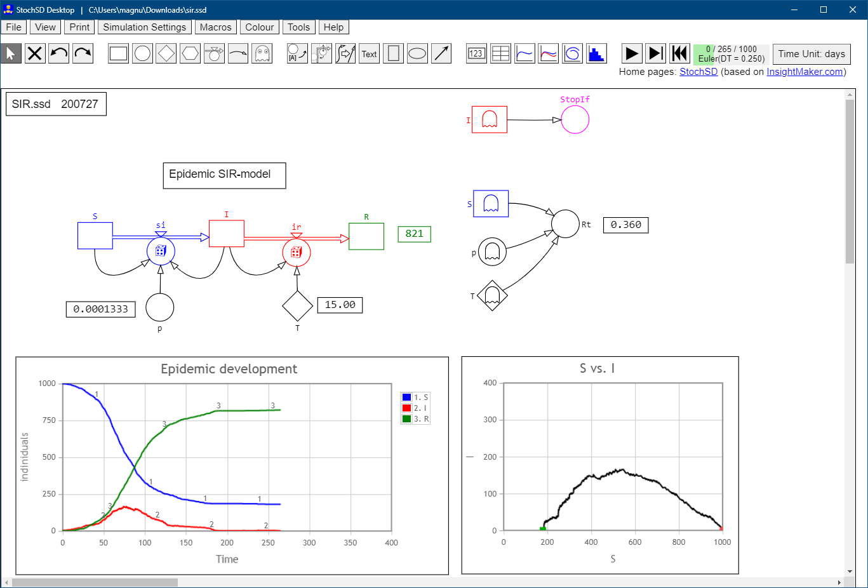Image resolution: width=868 pixels, height=588 pixels.
Task: Click the Time Unit: days button
Action: coord(811,54)
